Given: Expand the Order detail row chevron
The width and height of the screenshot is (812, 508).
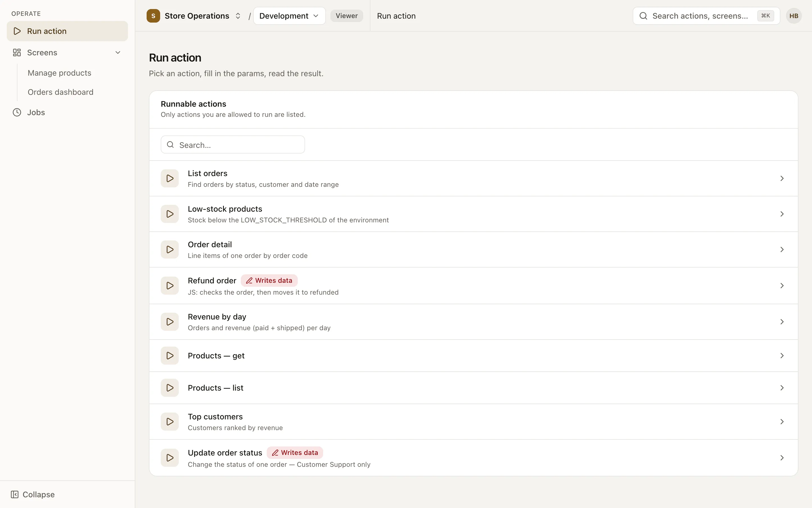Looking at the screenshot, I should point(782,250).
